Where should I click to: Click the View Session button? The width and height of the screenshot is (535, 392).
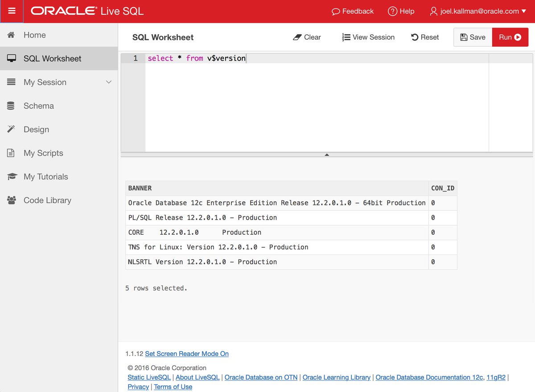(x=368, y=37)
